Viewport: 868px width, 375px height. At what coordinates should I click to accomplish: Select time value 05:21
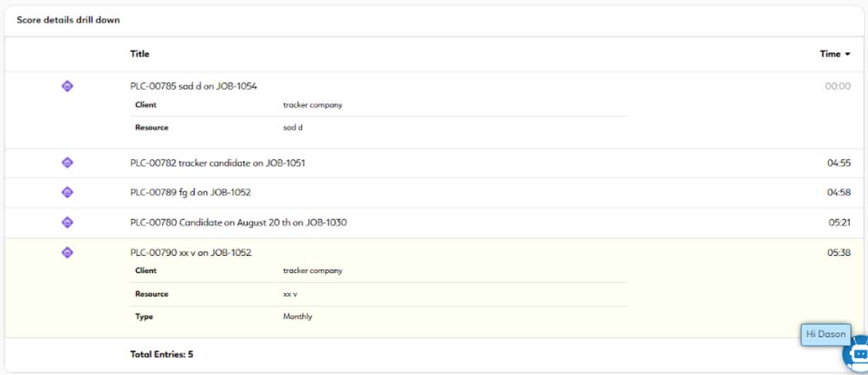coord(839,223)
